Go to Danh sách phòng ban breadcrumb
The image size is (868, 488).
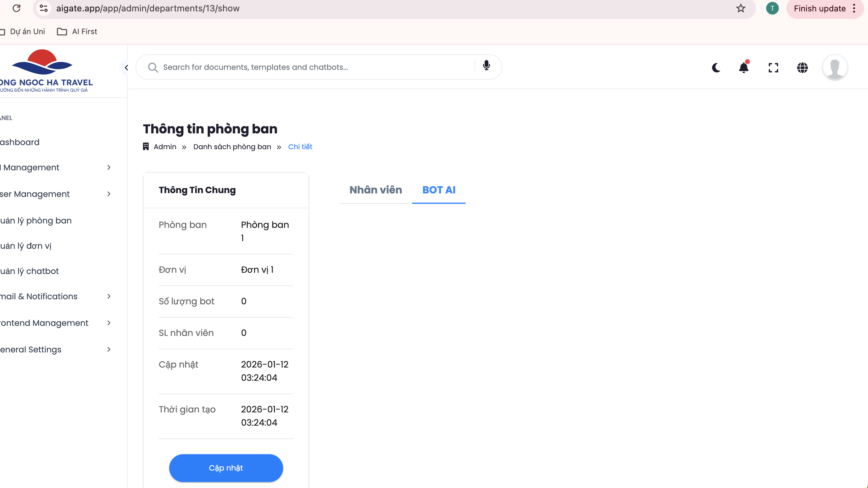(232, 147)
